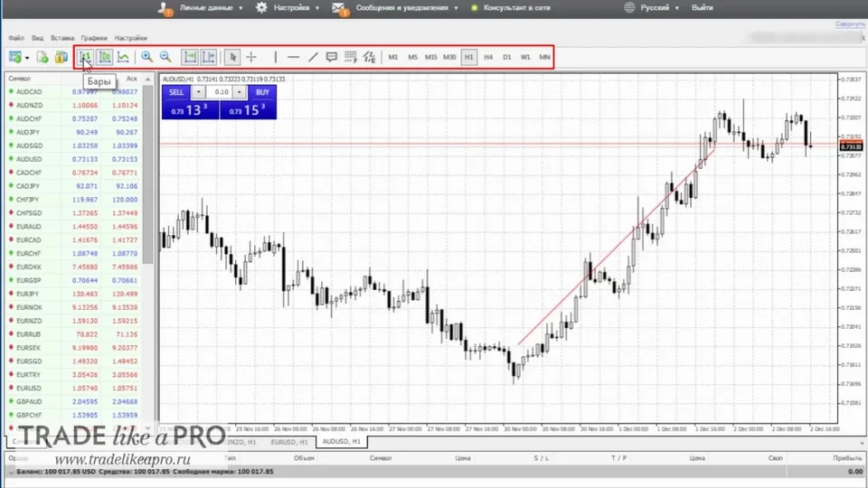Switch chart to Bars type
The image size is (868, 488).
coord(85,57)
